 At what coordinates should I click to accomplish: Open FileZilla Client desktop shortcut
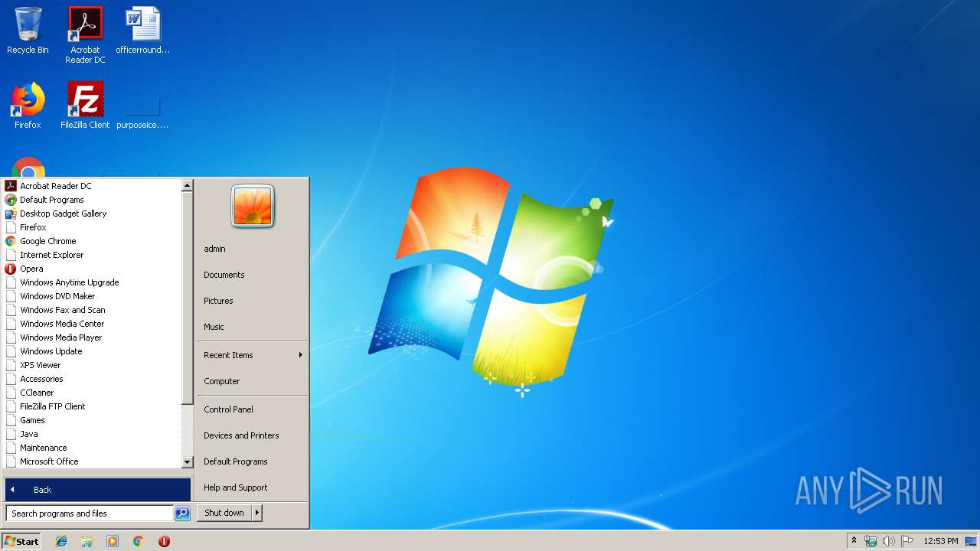(x=85, y=106)
